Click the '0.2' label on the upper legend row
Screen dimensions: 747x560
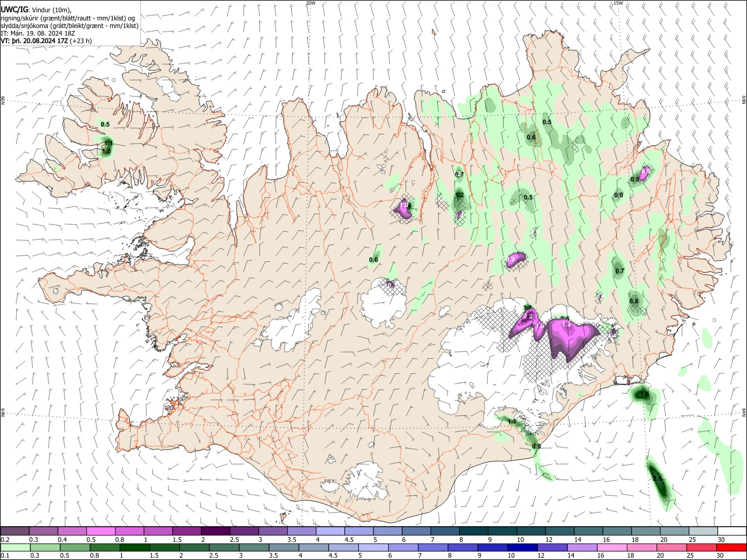pos(5,540)
